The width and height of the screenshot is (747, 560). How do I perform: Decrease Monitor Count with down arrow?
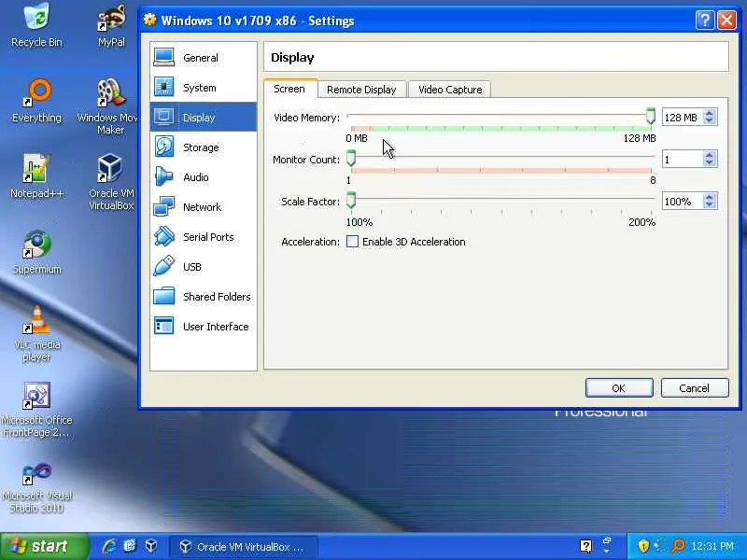pyautogui.click(x=710, y=162)
